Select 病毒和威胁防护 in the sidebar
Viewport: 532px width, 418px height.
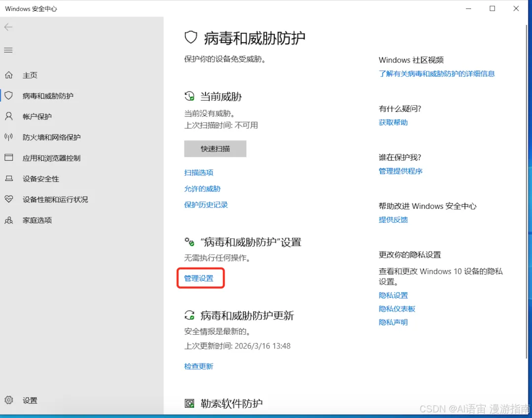pyautogui.click(x=48, y=96)
